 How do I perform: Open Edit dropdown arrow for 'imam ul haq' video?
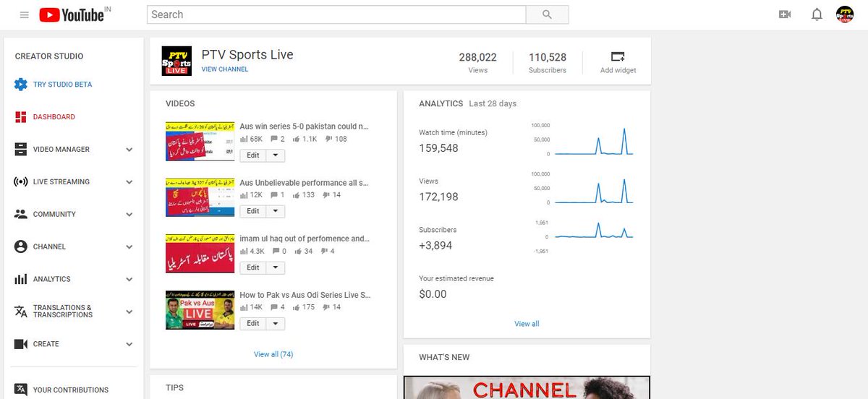276,267
